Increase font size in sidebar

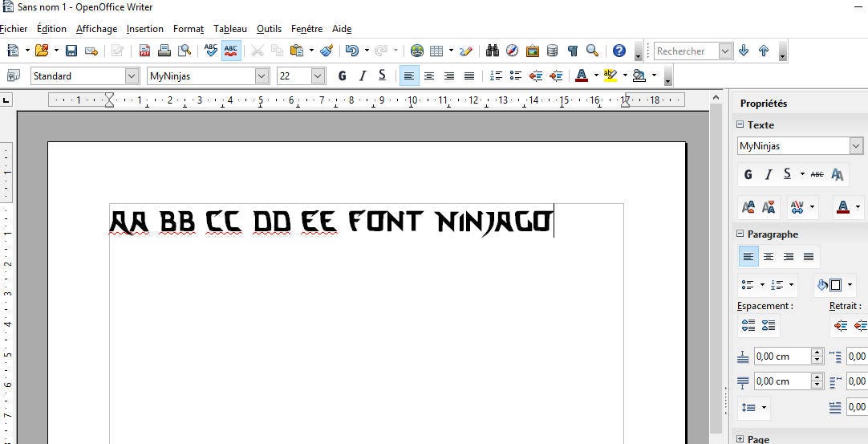click(x=748, y=207)
